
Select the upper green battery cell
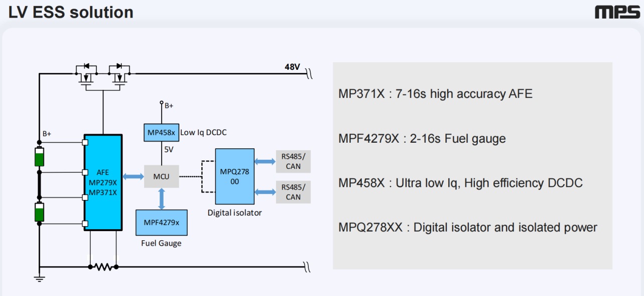click(x=39, y=157)
